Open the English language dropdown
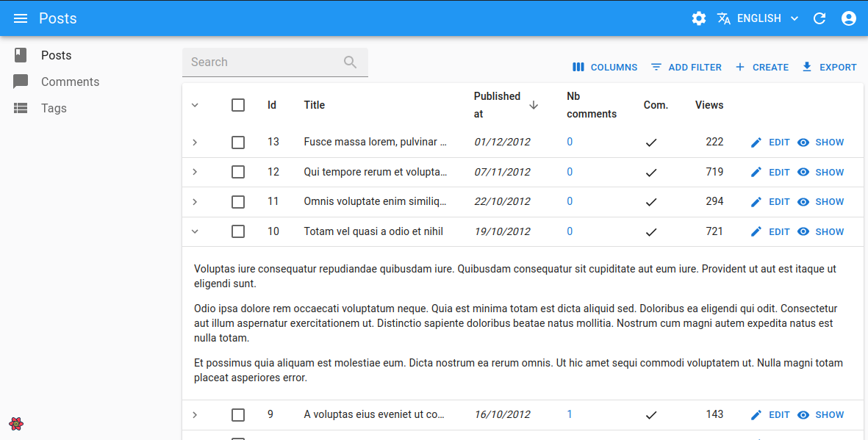 pos(758,18)
